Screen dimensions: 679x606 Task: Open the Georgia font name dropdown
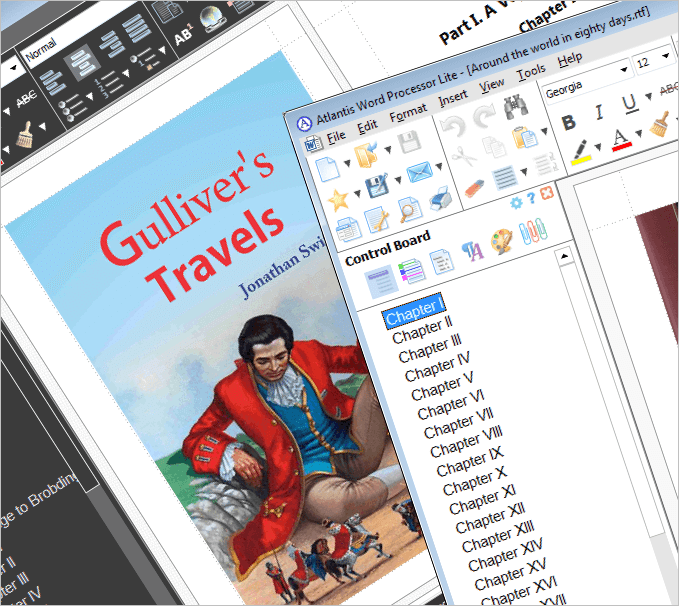point(624,70)
